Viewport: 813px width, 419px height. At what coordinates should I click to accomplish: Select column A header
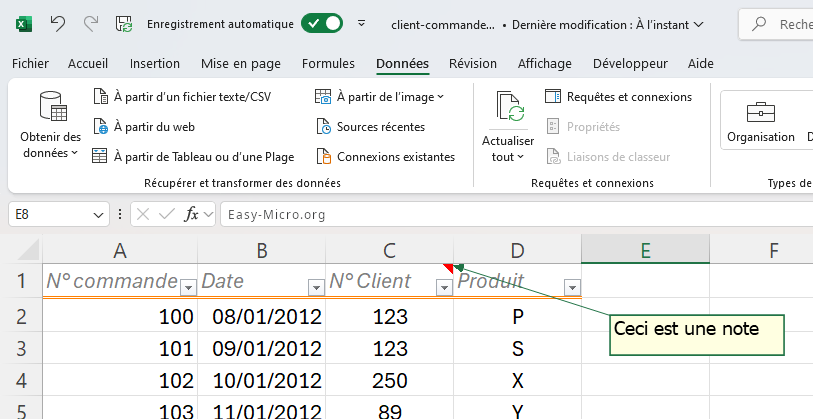pos(120,250)
